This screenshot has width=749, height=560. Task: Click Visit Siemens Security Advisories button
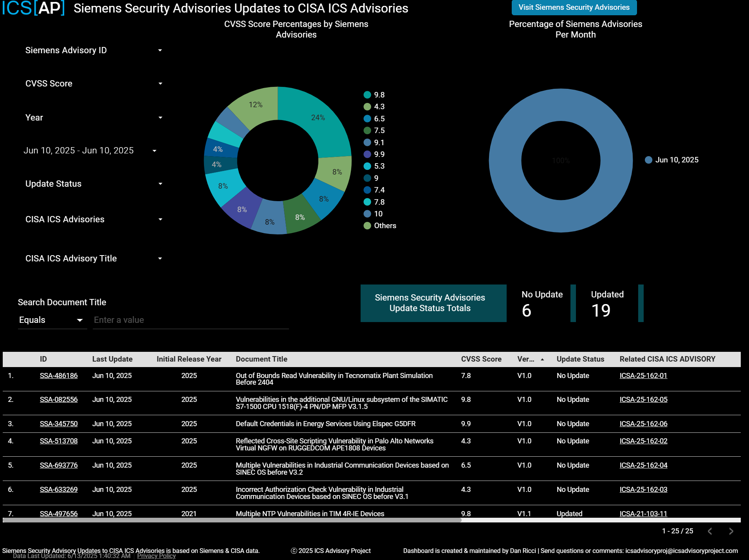pos(574,7)
